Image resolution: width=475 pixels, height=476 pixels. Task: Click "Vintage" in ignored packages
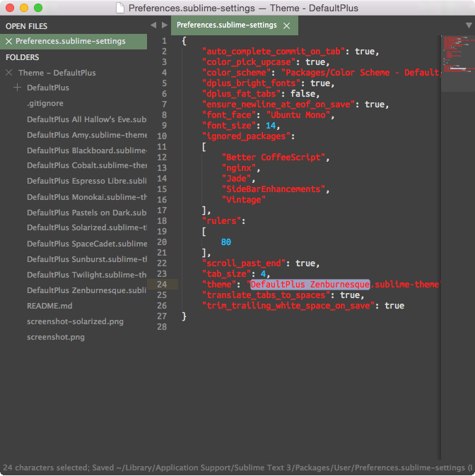coord(243,200)
